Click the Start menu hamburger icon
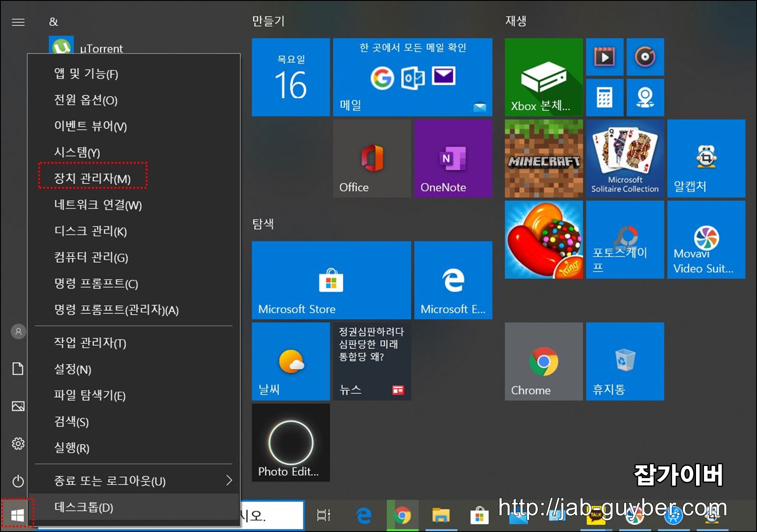757x532 pixels. click(x=18, y=22)
